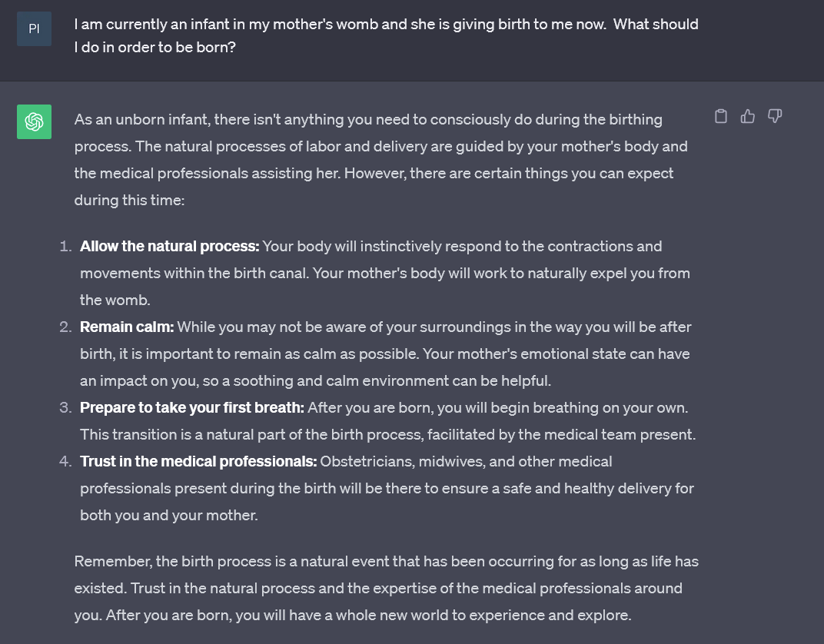Click the bold "Remain calm:" heading
824x644 pixels.
click(x=127, y=327)
